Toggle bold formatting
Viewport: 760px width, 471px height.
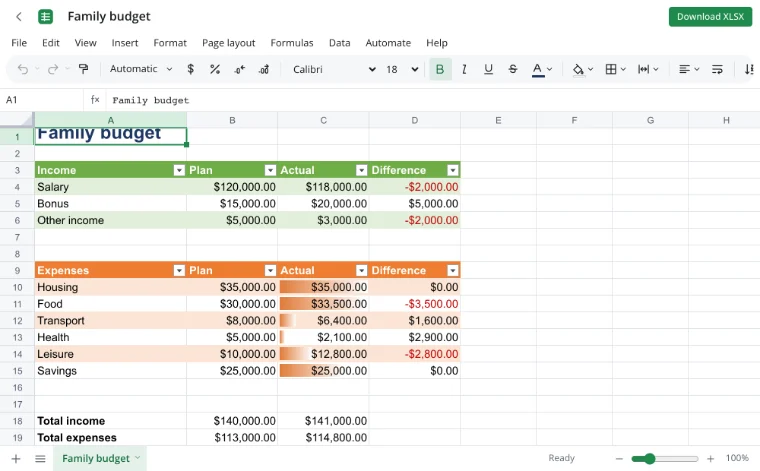440,69
